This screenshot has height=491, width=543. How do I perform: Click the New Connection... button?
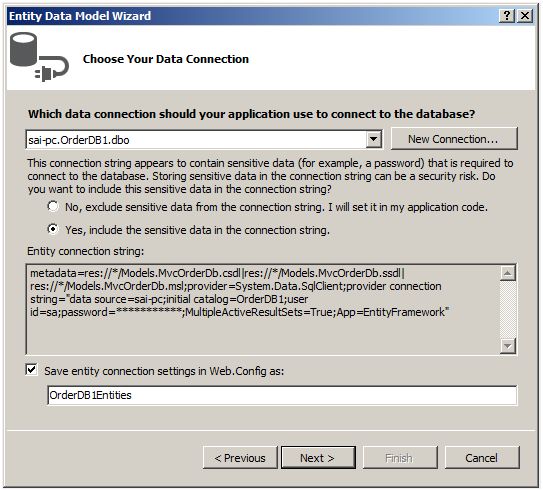[454, 139]
